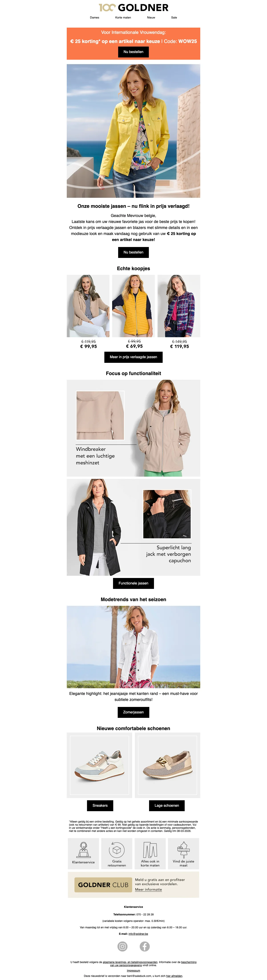Image resolution: width=267 pixels, height=980 pixels.
Task: Click the hier afmelden unsubscribe link
Action: (174, 976)
